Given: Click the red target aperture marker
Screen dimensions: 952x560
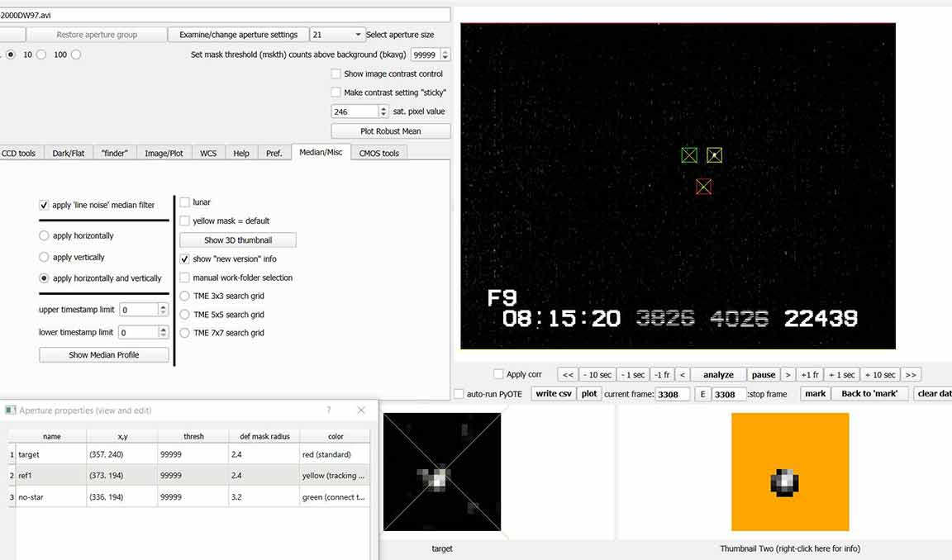Looking at the screenshot, I should (703, 187).
